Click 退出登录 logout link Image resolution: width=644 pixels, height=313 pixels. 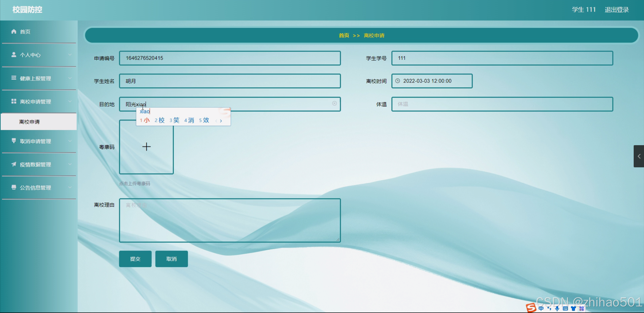(617, 10)
